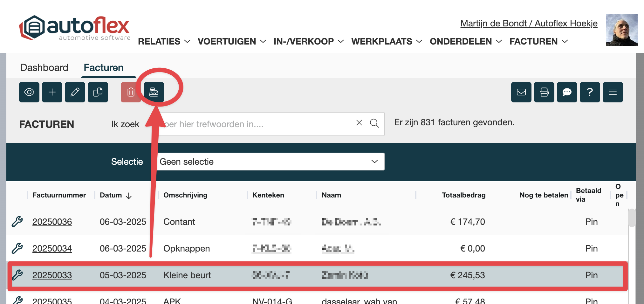Screen dimensions: 644x304
Task: Open help with question mark button
Action: click(x=590, y=92)
